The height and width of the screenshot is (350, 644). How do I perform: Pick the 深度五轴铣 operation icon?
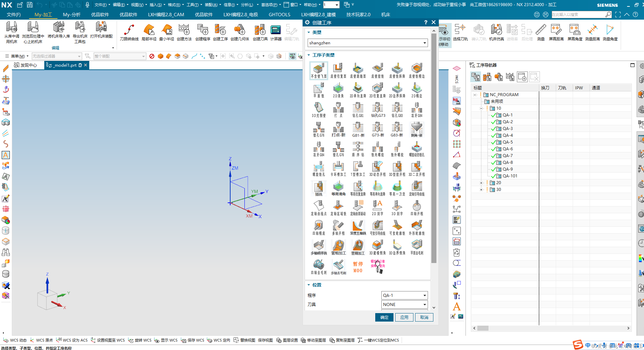click(x=358, y=228)
